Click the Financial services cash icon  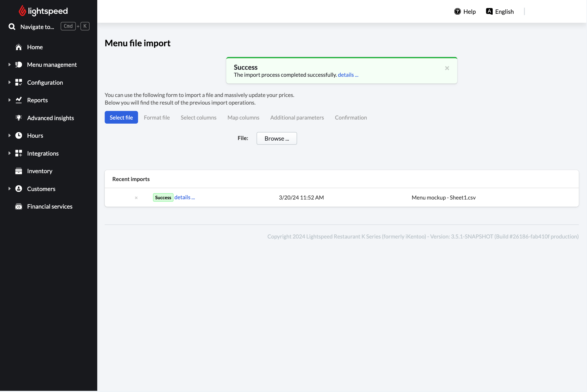pos(19,207)
